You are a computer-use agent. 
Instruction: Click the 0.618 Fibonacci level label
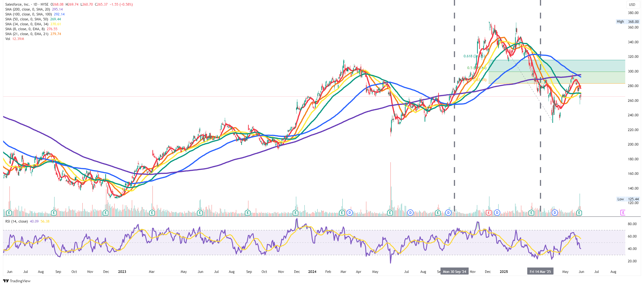(x=468, y=56)
